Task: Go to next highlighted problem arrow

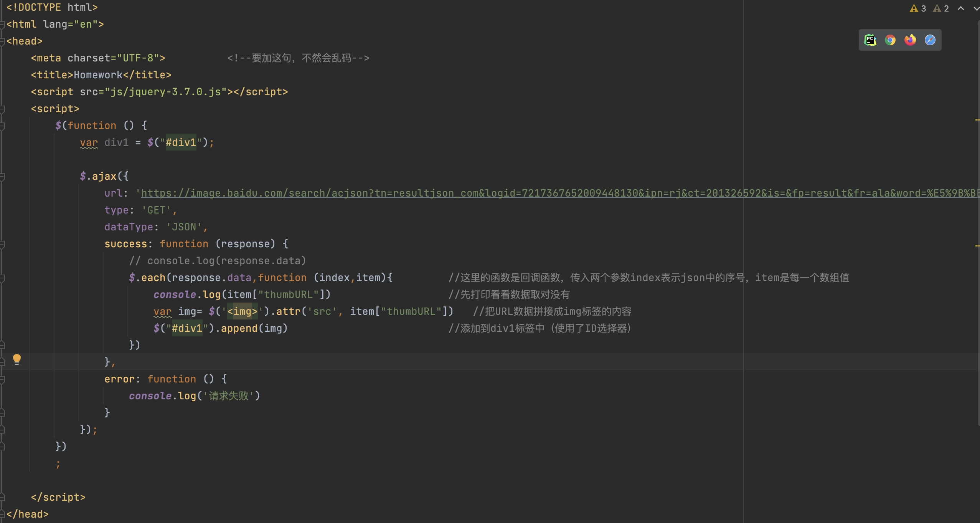Action: (x=976, y=8)
